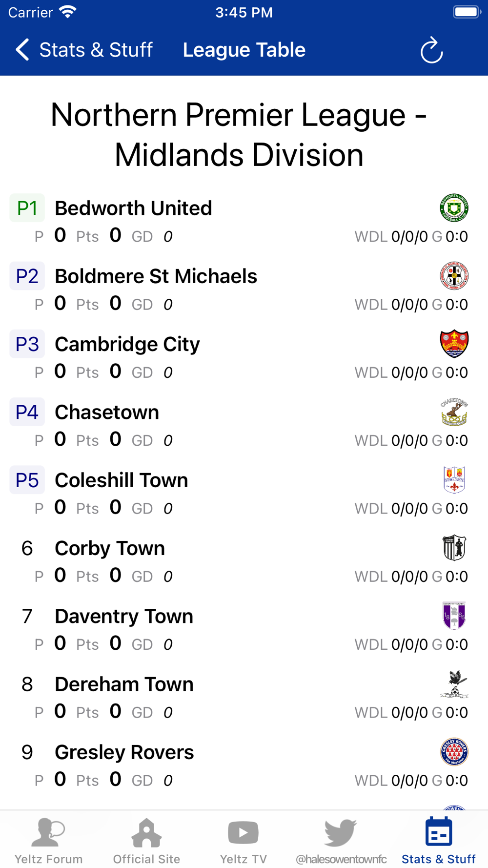Image resolution: width=488 pixels, height=868 pixels.
Task: Tap the Boldmere St Michaels crest
Action: [x=454, y=276]
